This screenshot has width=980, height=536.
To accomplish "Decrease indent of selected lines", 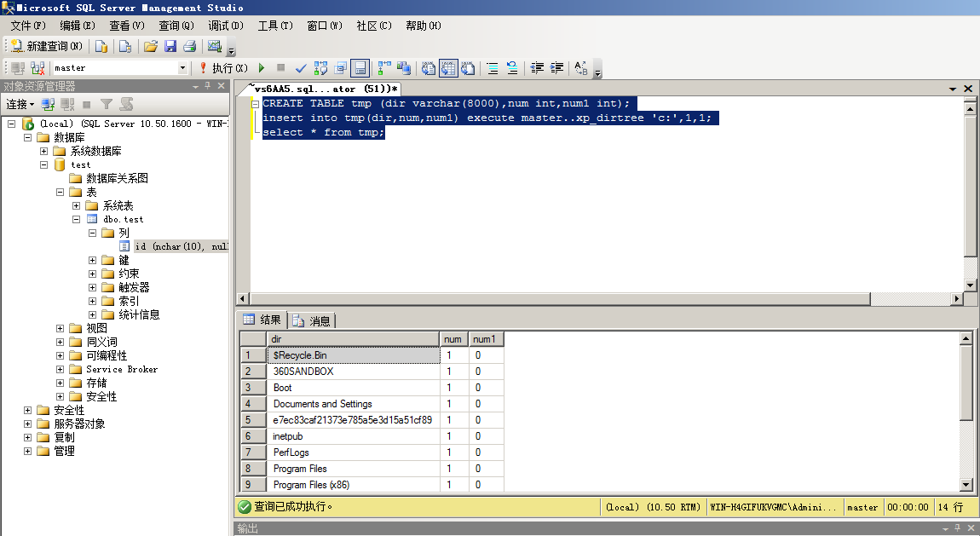I will [537, 68].
